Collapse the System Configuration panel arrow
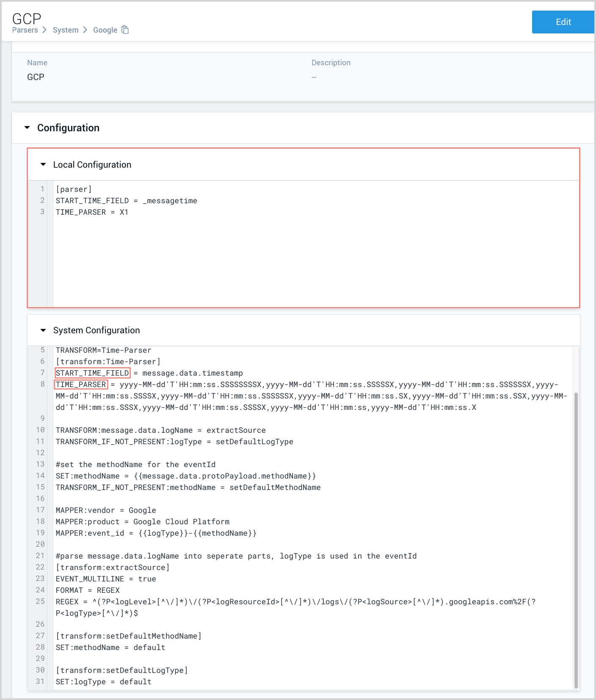Image resolution: width=596 pixels, height=700 pixels. pyautogui.click(x=43, y=330)
